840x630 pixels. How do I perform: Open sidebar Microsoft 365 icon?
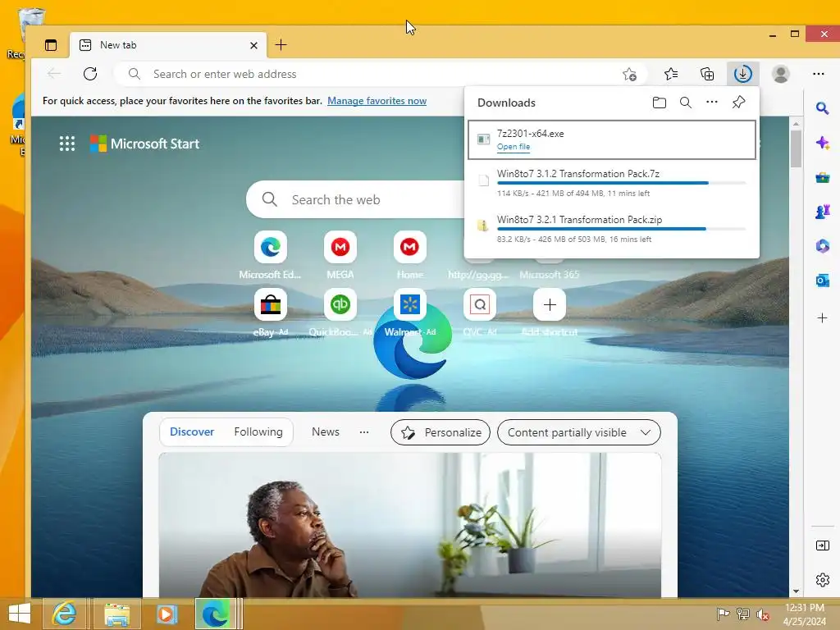(822, 246)
